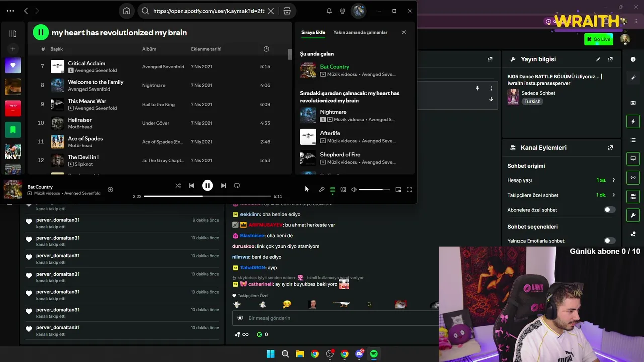Open info icon in dashboard sidebar
This screenshot has height=362, width=644.
[633, 59]
